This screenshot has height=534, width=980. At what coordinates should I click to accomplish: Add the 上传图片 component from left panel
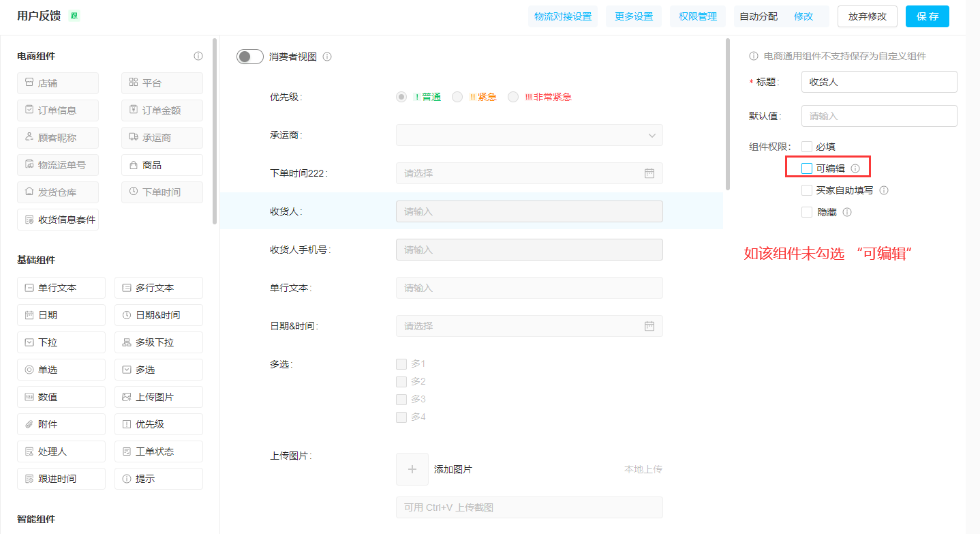(x=159, y=397)
